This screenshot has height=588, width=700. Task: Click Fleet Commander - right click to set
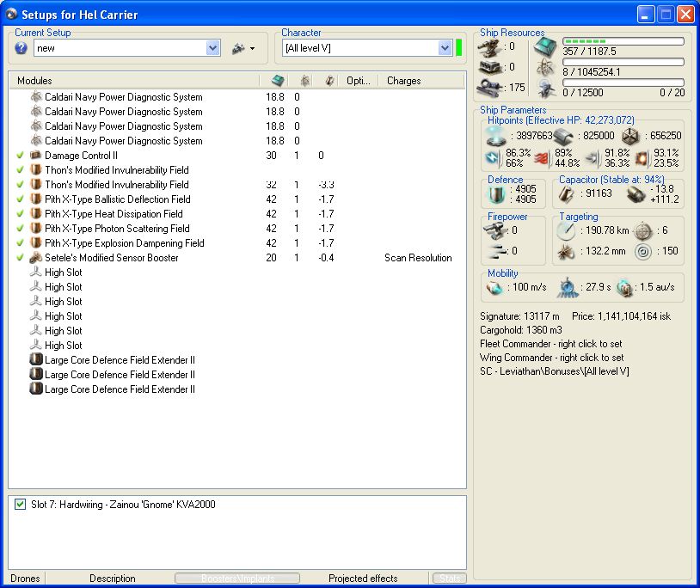(551, 344)
